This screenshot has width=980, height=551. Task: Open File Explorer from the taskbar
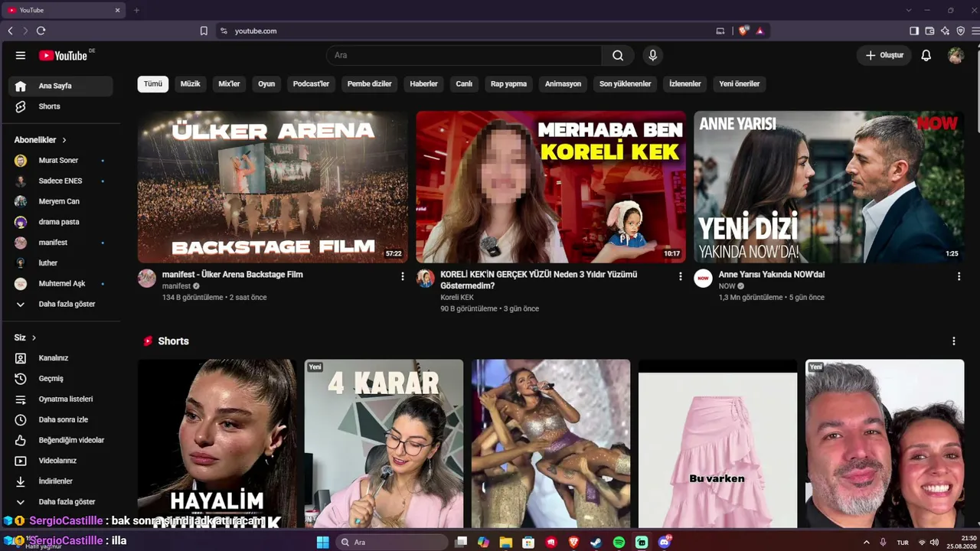click(x=505, y=542)
